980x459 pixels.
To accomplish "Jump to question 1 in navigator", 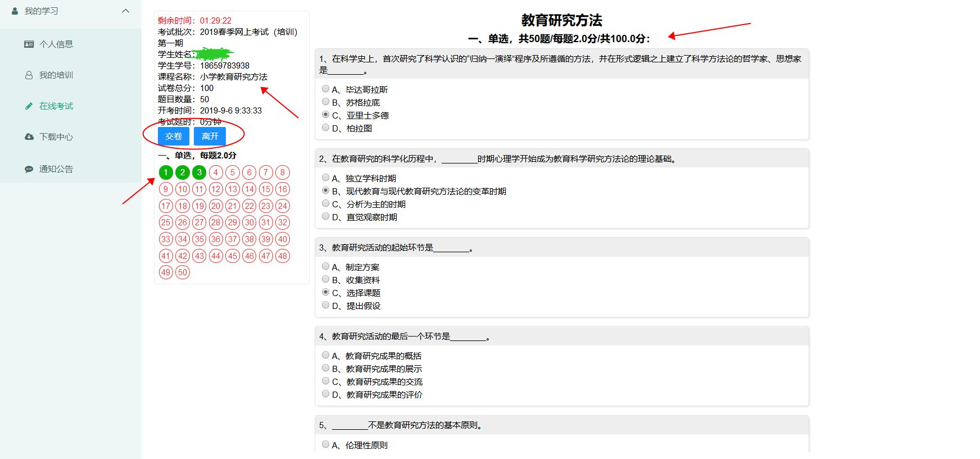I will click(166, 172).
